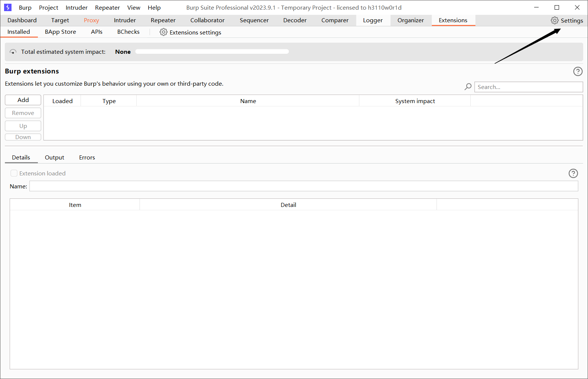Click the Burp Suite lightning logo icon
The height and width of the screenshot is (379, 588).
8,7
